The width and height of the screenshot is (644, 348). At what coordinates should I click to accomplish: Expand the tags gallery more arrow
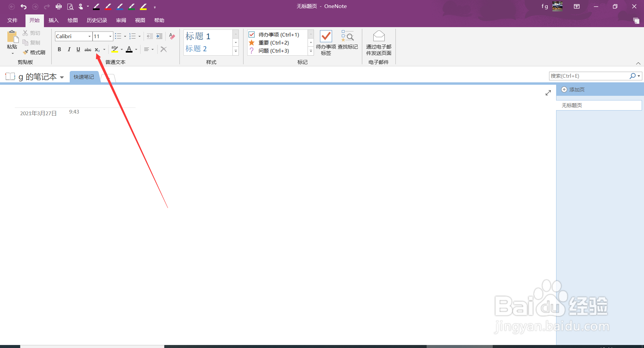[x=311, y=51]
